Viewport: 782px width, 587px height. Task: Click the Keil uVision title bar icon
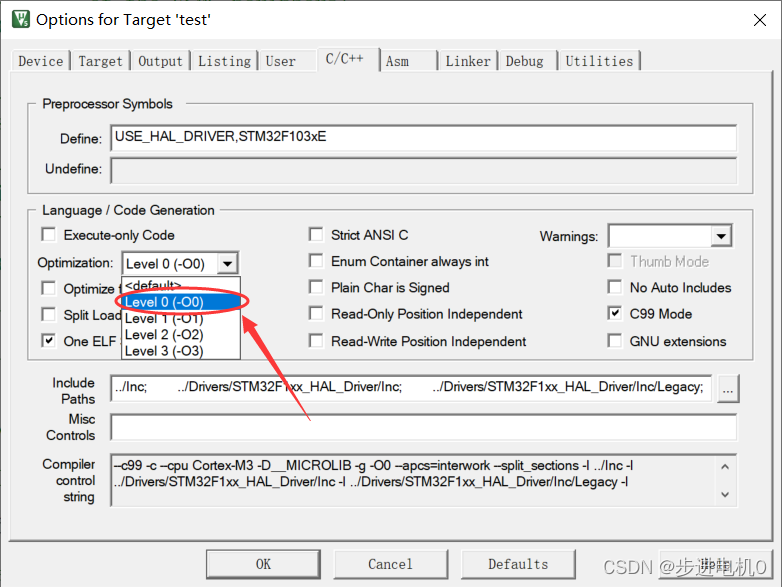tap(20, 19)
